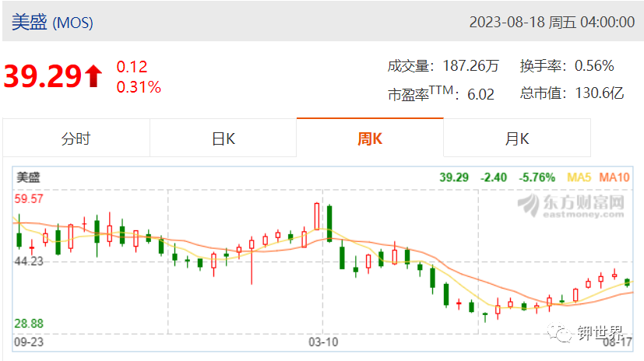
Task: Switch to the 月K tab
Action: click(517, 138)
